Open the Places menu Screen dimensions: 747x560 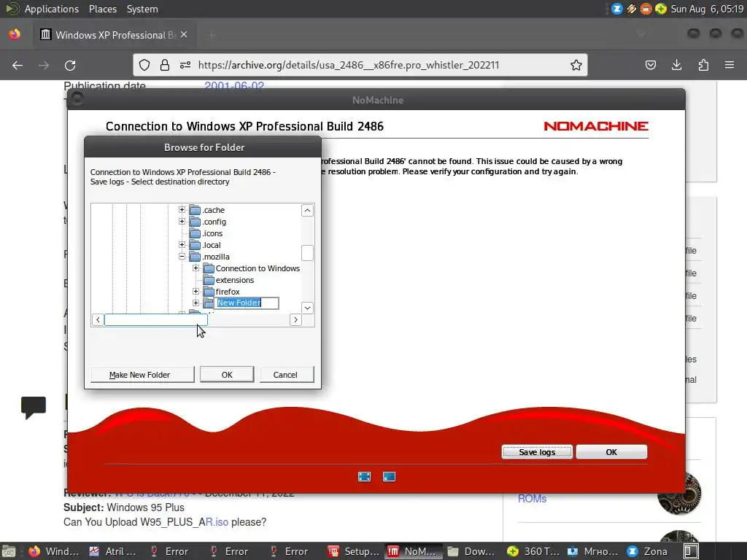coord(103,9)
